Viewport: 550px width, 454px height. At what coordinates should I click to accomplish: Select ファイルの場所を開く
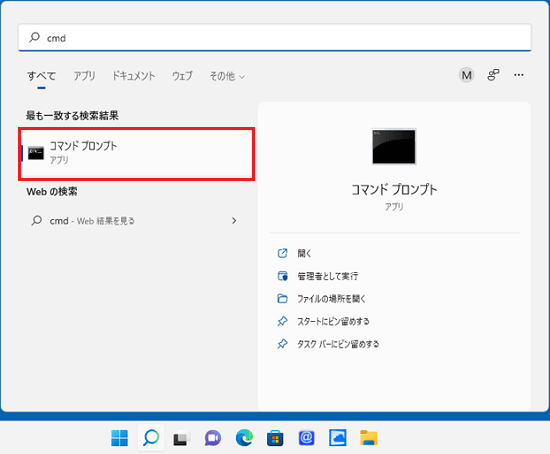coord(331,299)
